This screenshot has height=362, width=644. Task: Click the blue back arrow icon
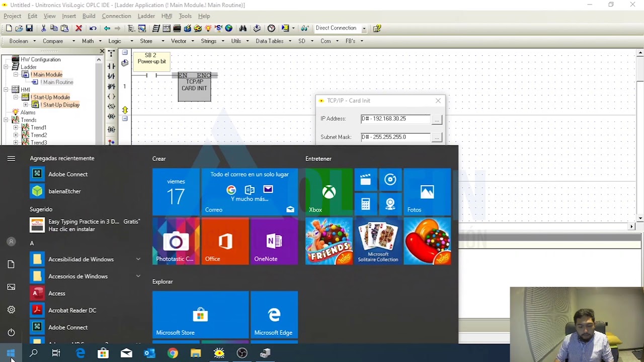click(x=107, y=28)
